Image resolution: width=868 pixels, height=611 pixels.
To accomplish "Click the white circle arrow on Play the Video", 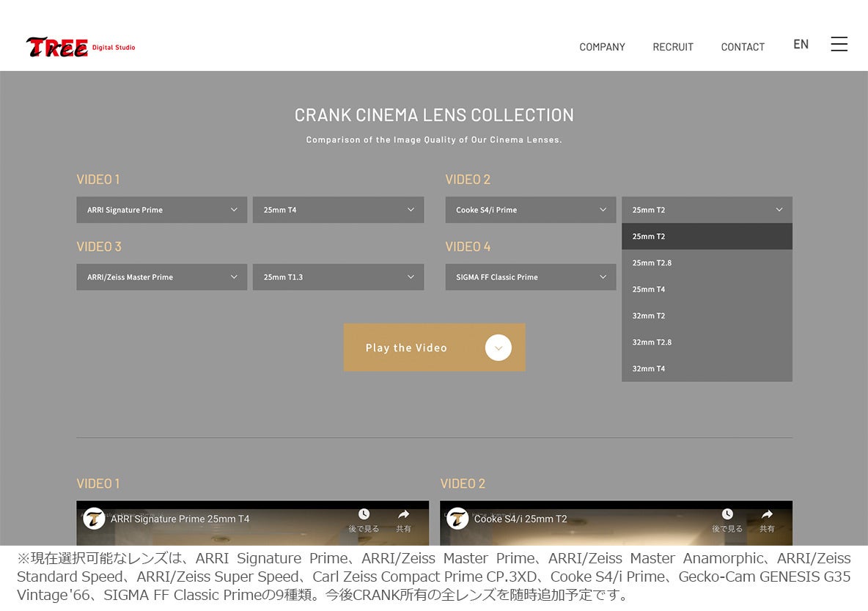I will (499, 348).
